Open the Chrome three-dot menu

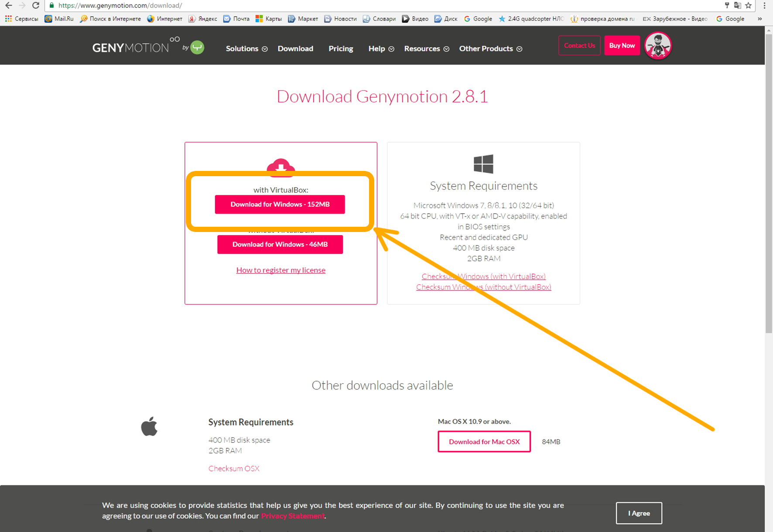pos(764,5)
